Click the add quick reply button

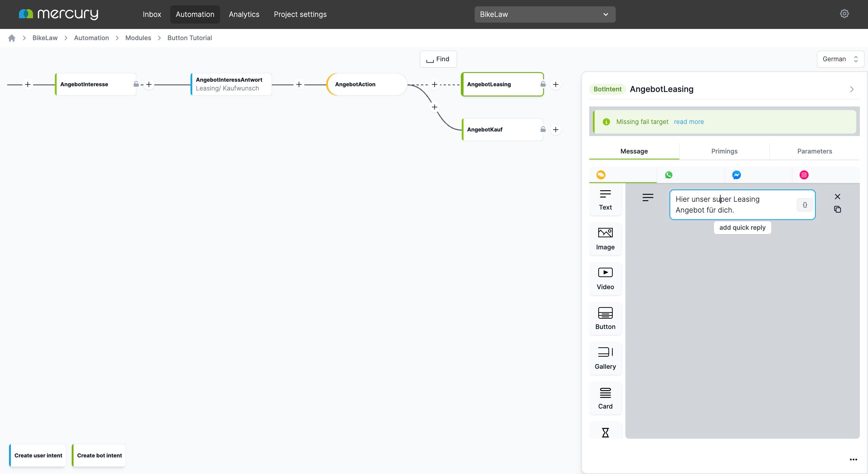pos(742,228)
